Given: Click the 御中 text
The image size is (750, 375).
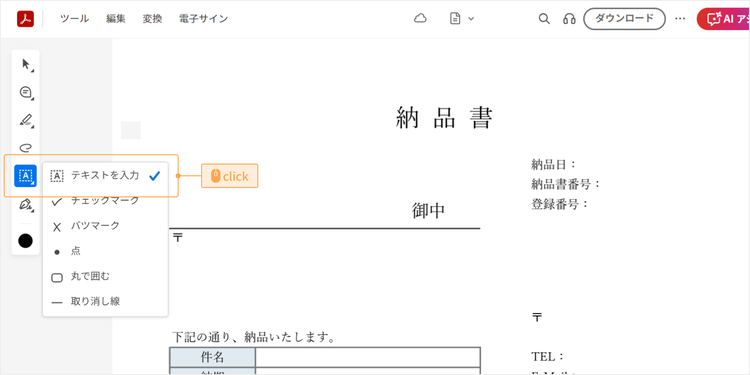Looking at the screenshot, I should [x=429, y=211].
